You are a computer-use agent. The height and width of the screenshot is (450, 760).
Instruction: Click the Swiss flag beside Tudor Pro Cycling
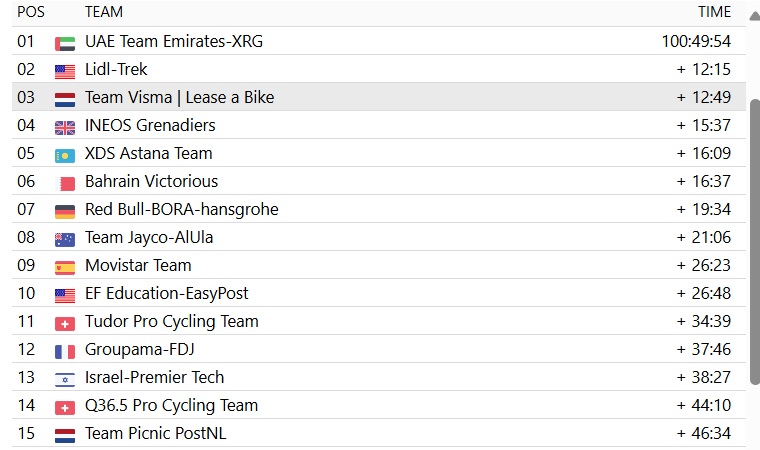(65, 323)
